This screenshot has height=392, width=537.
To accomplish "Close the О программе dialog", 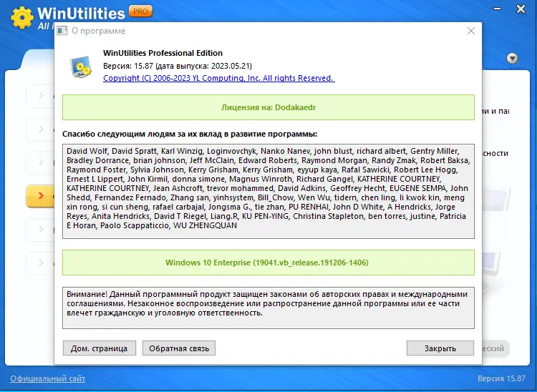I will point(471,31).
